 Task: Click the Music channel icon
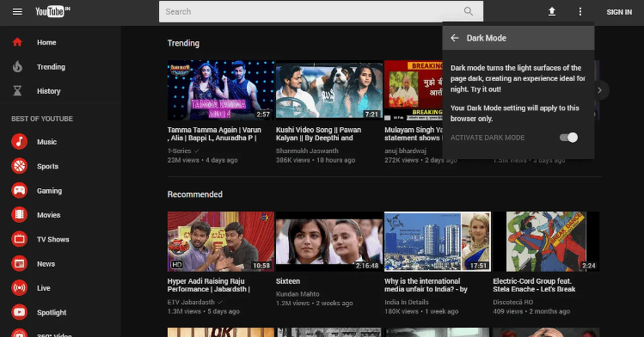click(x=19, y=142)
